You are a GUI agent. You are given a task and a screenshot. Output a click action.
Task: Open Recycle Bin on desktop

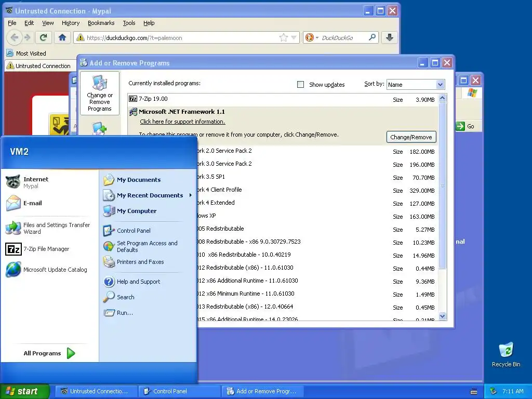[x=506, y=354]
